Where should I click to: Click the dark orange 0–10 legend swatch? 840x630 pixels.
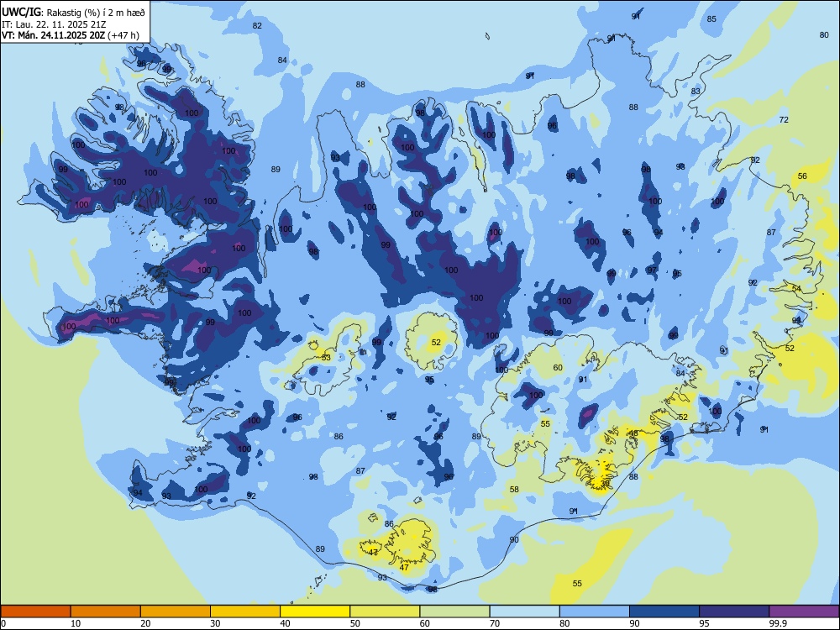click(35, 612)
